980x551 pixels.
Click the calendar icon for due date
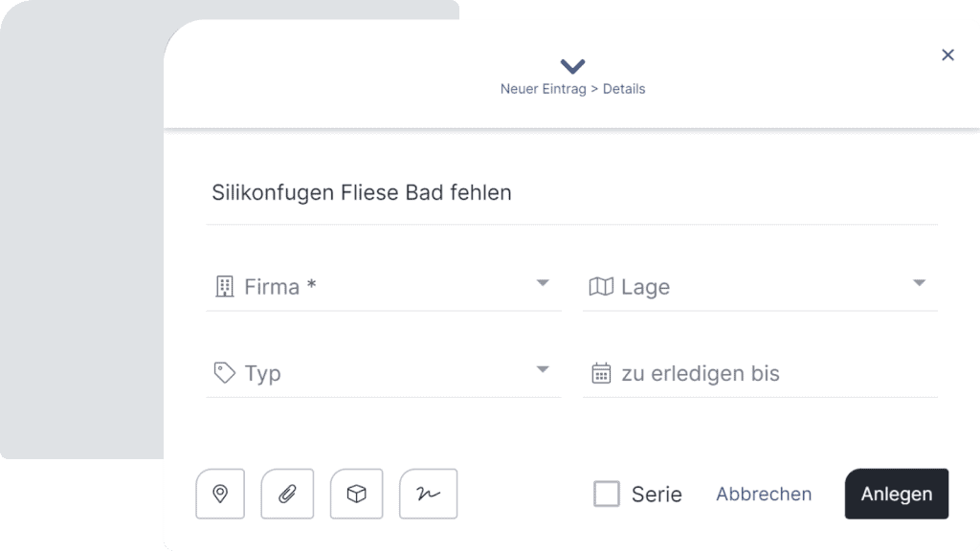[x=601, y=372]
